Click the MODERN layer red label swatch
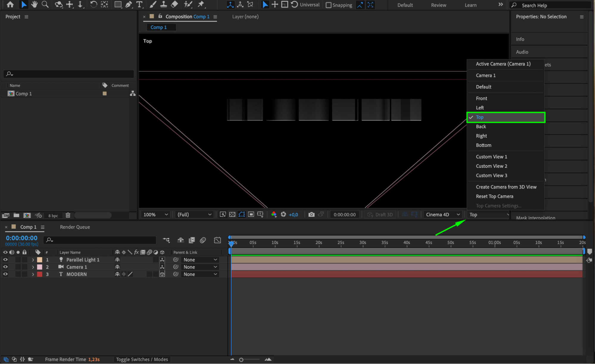This screenshot has width=595, height=364. (40, 274)
